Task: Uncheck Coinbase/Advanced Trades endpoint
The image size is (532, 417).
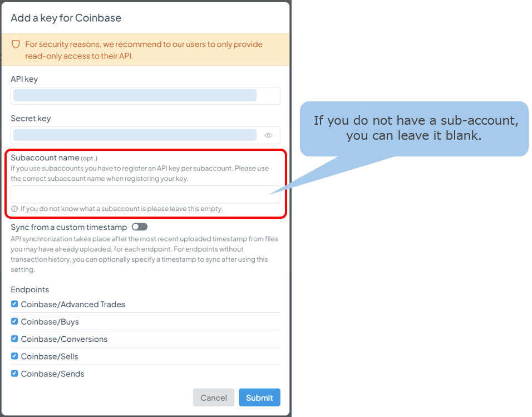Action: click(14, 304)
